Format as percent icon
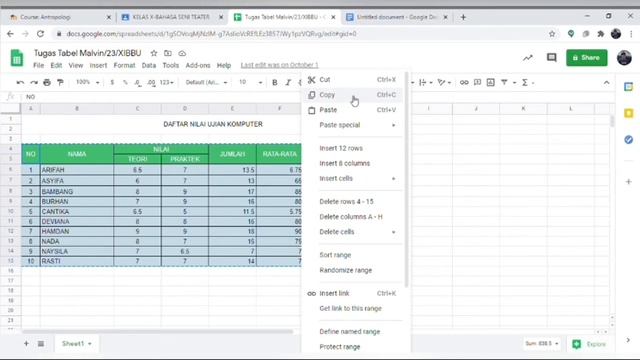 click(125, 82)
